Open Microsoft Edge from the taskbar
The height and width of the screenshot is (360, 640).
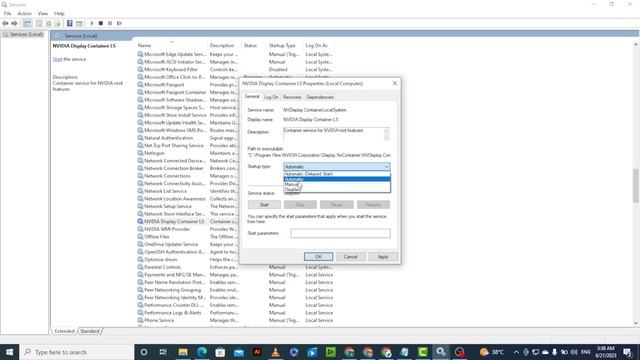pos(202,352)
